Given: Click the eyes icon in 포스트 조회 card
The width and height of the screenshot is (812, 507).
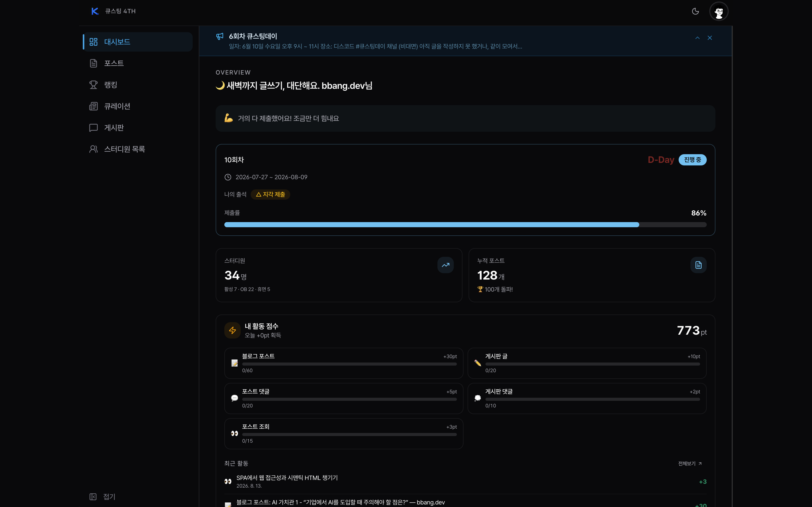Looking at the screenshot, I should pos(235,433).
